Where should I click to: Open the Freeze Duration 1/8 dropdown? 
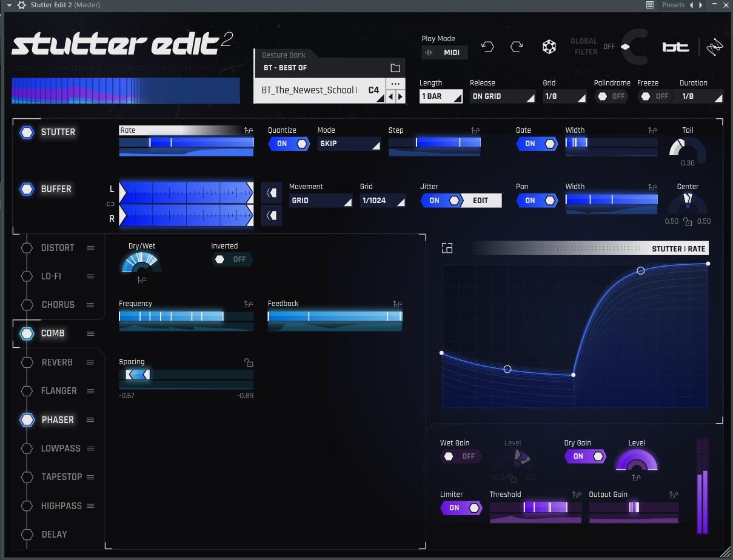coord(701,96)
